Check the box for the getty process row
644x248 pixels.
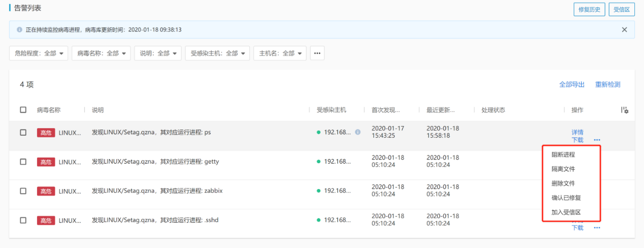(x=23, y=162)
